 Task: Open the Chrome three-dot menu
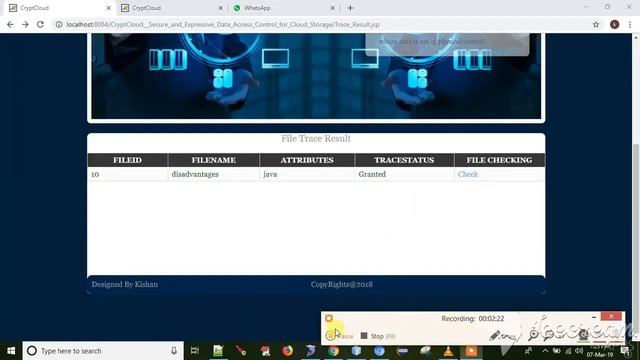[630, 24]
